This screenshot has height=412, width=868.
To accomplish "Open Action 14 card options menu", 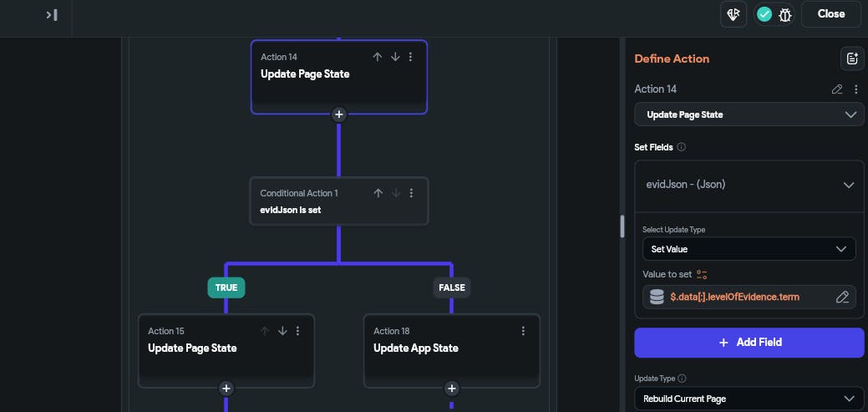I will pyautogui.click(x=411, y=57).
